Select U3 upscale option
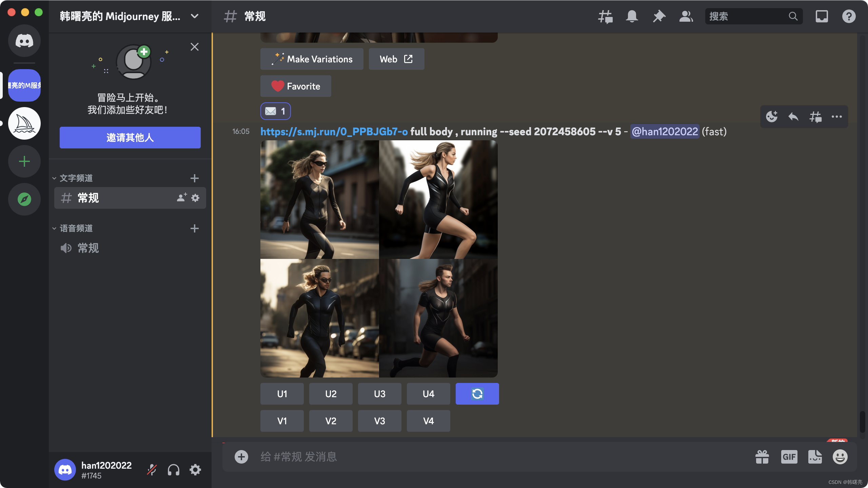The height and width of the screenshot is (488, 868). click(x=379, y=393)
